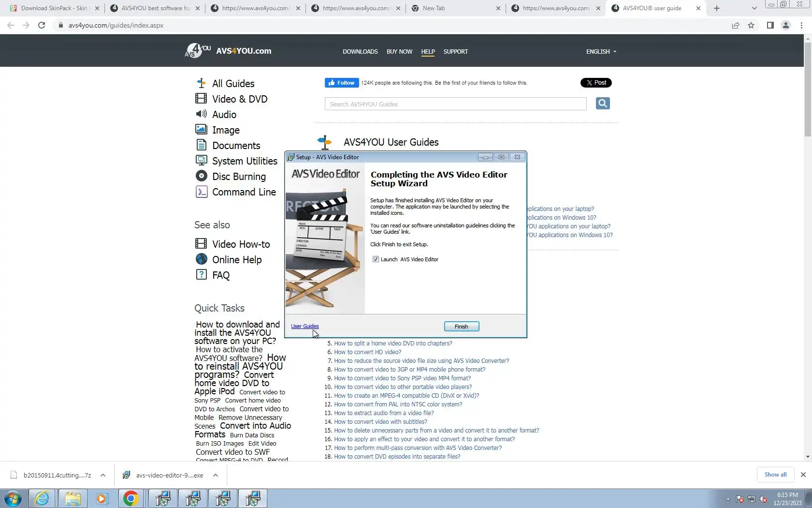This screenshot has height=508, width=812.
Task: Click the magnifier search button for guides
Action: [603, 103]
